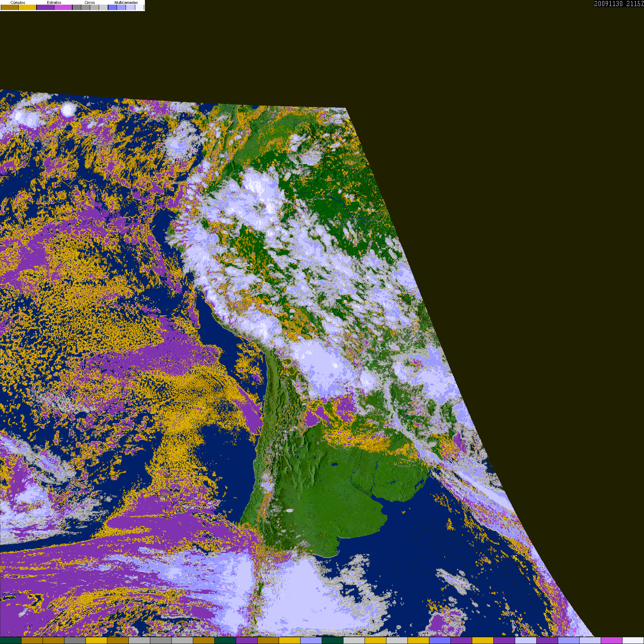Click the lightest gray Cirros legend swatch
Viewport: 644px width, 644px height.
tap(103, 7)
